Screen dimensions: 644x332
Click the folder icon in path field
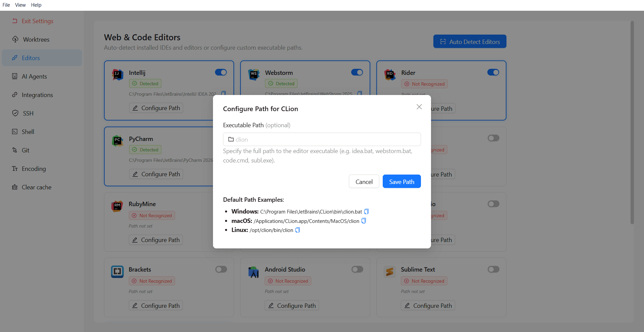231,139
